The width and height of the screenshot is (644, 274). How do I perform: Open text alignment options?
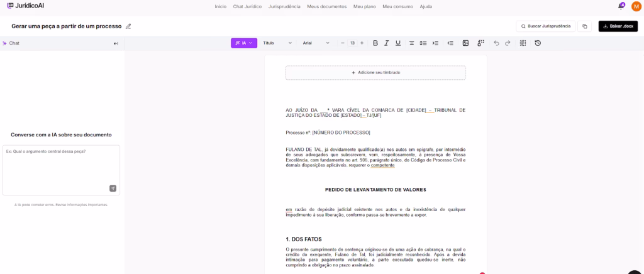pos(411,43)
